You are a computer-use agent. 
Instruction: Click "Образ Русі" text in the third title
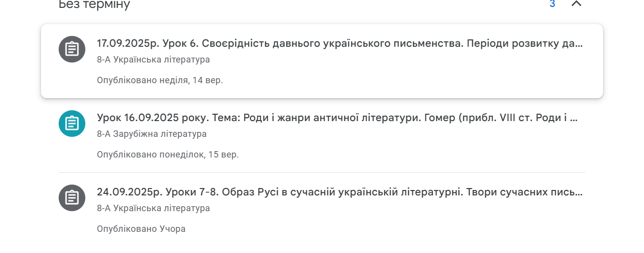pos(248,192)
